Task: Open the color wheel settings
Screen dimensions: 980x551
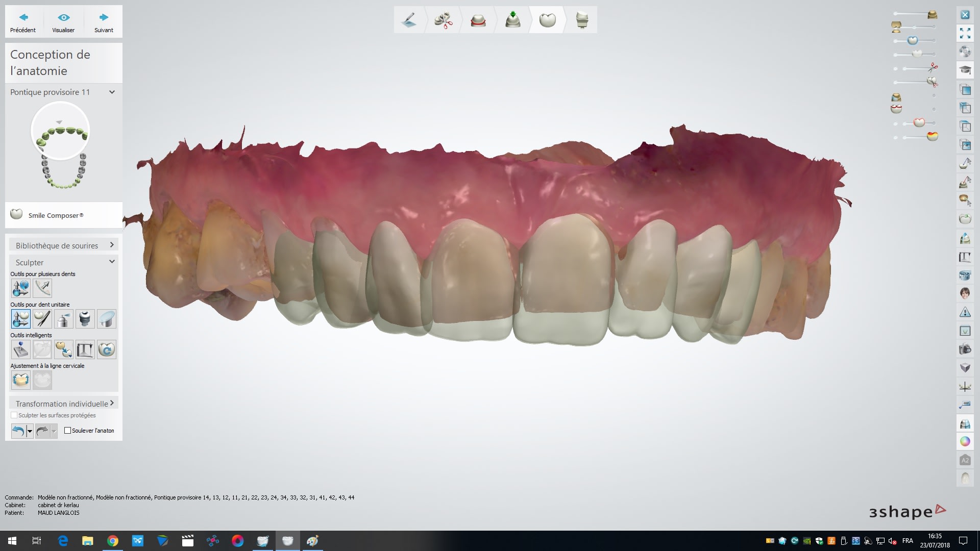Action: [x=965, y=441]
